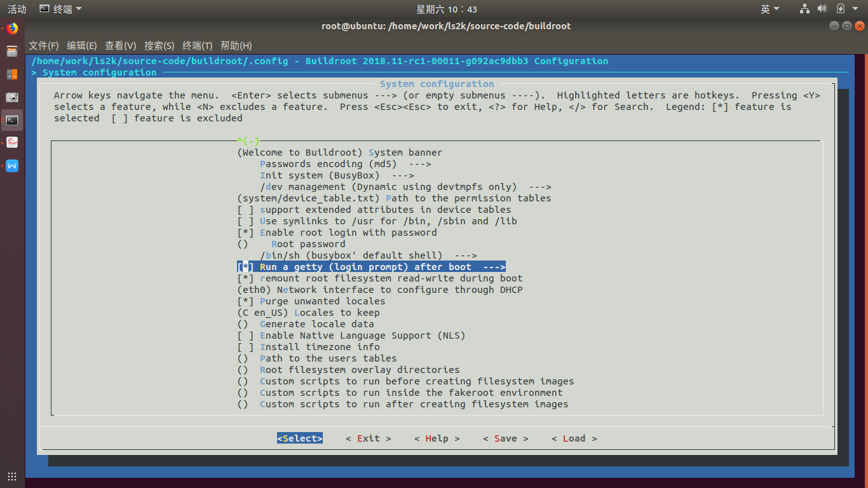
Task: Toggle Enable root login with password
Action: pyautogui.click(x=337, y=233)
